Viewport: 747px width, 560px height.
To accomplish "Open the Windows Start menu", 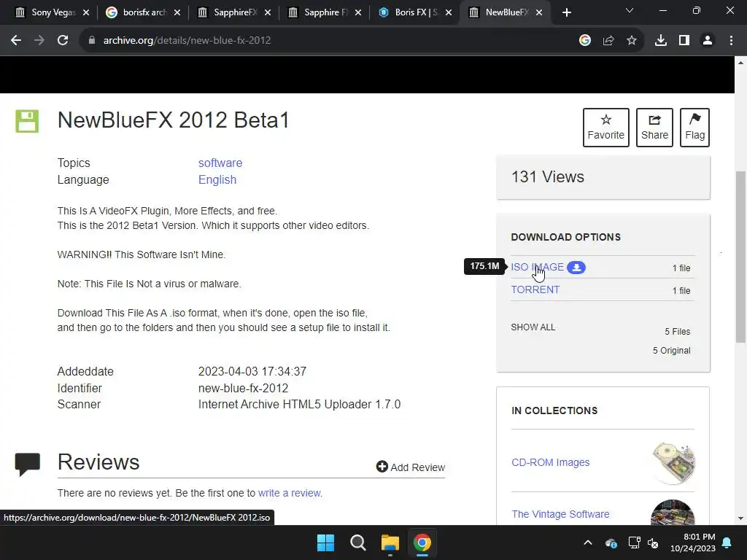I will (326, 542).
